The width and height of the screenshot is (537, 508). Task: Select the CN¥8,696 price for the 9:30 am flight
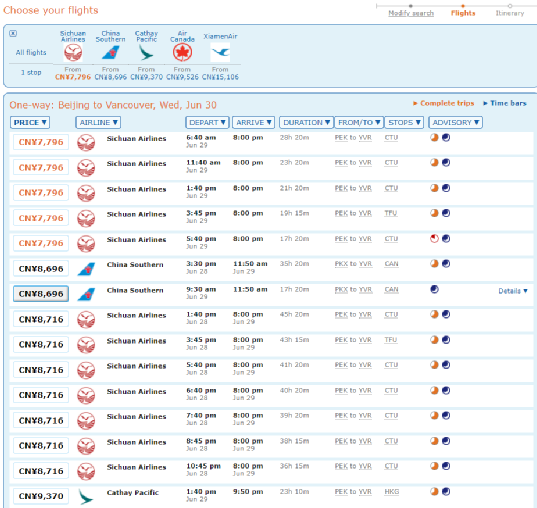point(41,294)
